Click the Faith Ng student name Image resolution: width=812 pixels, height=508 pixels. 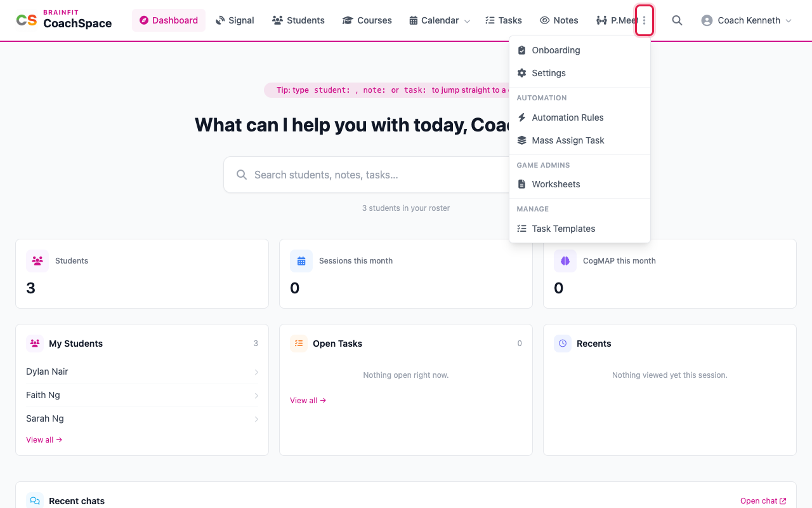tap(43, 395)
